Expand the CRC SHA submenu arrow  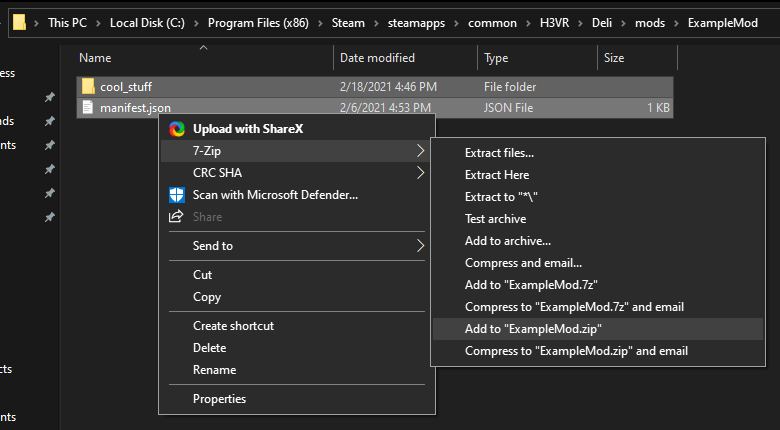(420, 173)
